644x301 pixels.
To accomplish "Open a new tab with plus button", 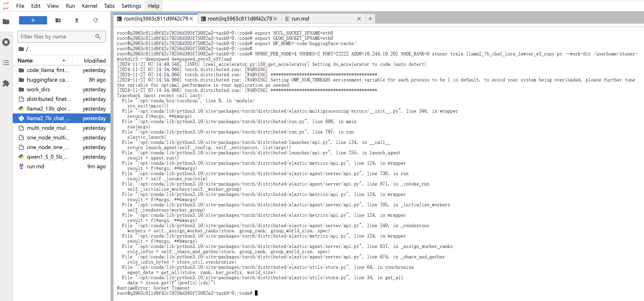I will [x=370, y=19].
